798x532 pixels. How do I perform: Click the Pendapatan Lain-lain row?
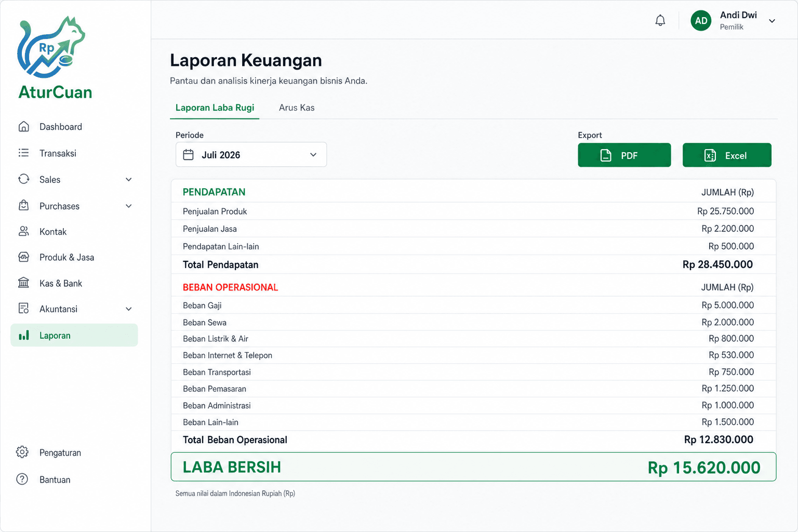click(473, 246)
